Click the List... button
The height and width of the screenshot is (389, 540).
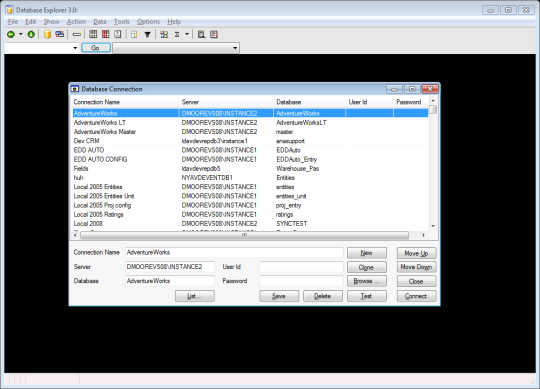[195, 296]
